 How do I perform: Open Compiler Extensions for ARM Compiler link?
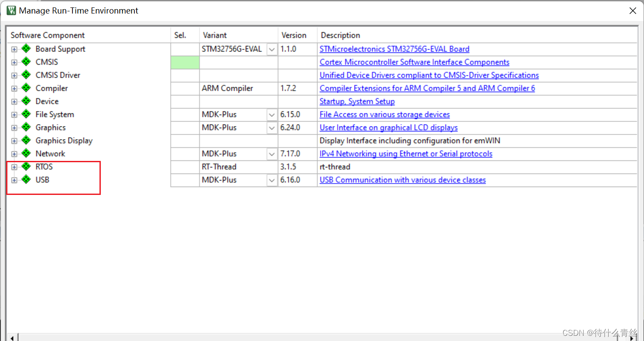click(427, 88)
